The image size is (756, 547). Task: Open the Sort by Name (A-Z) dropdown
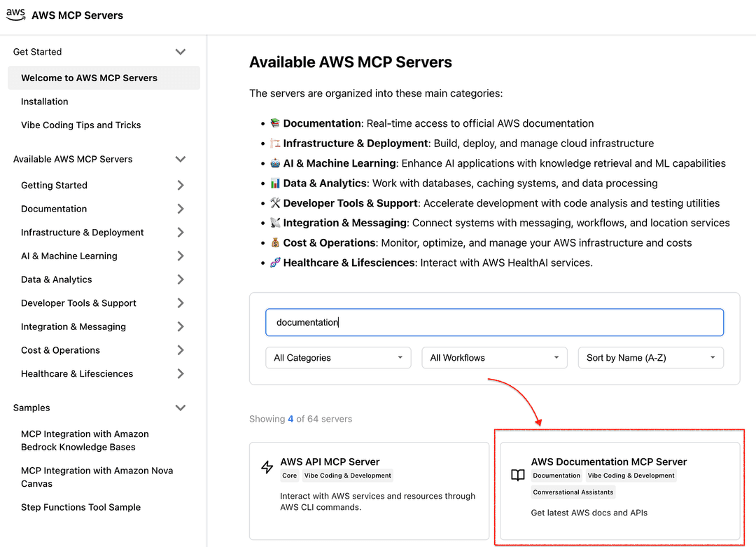point(651,358)
